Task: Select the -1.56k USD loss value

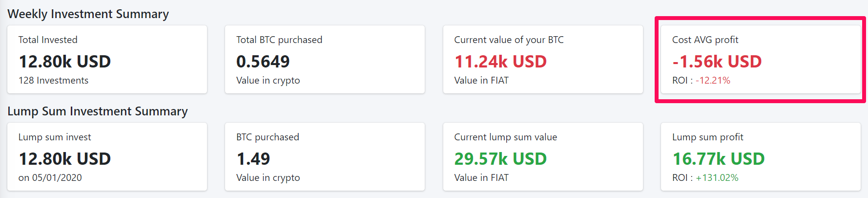Action: 717,62
